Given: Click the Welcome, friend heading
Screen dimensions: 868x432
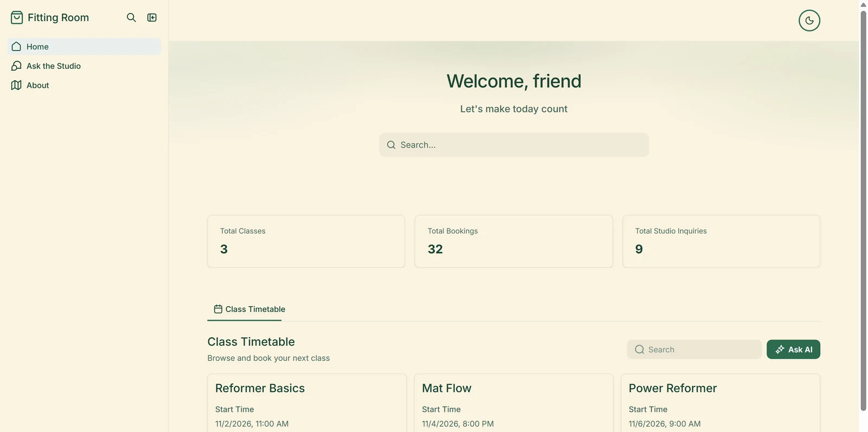Looking at the screenshot, I should (514, 81).
